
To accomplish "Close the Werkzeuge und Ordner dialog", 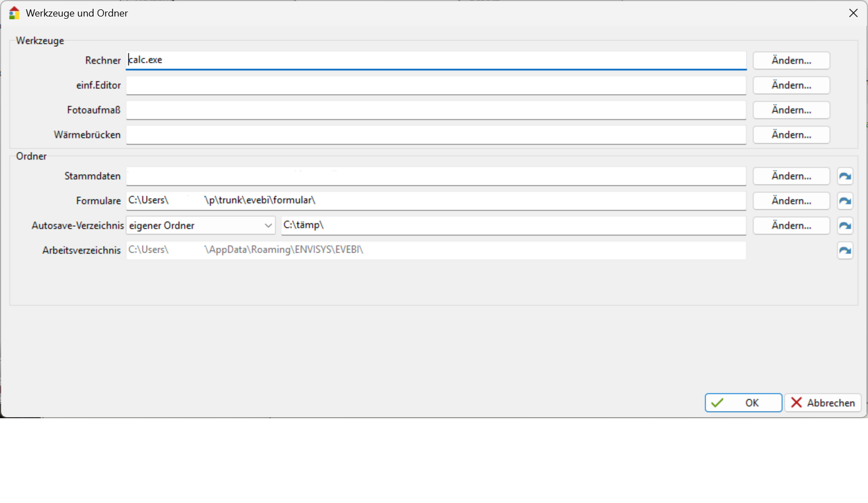I will [853, 13].
